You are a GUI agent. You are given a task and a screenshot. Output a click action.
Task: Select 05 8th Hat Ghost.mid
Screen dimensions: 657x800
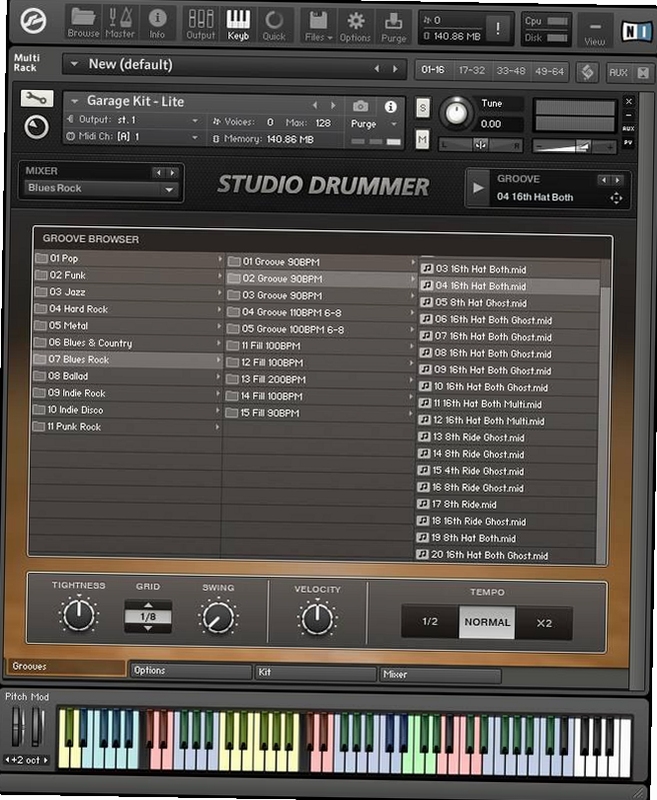[x=509, y=303]
